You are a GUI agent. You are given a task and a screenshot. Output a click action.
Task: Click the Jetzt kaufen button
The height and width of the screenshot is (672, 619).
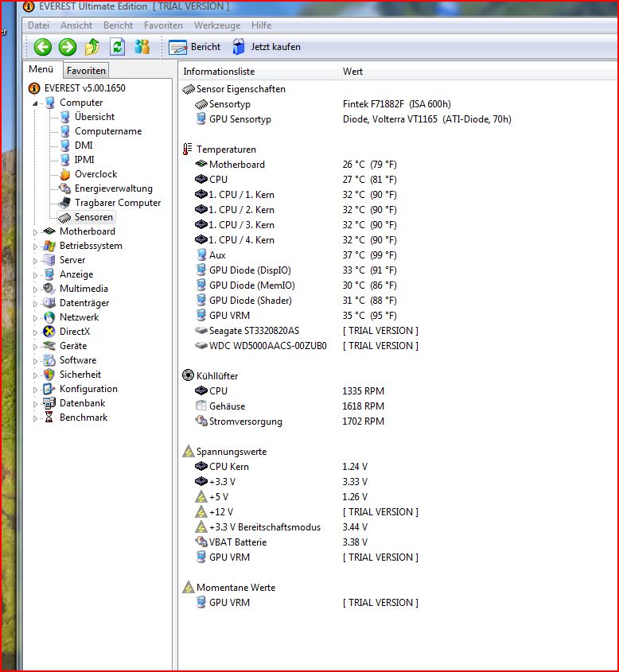click(267, 47)
